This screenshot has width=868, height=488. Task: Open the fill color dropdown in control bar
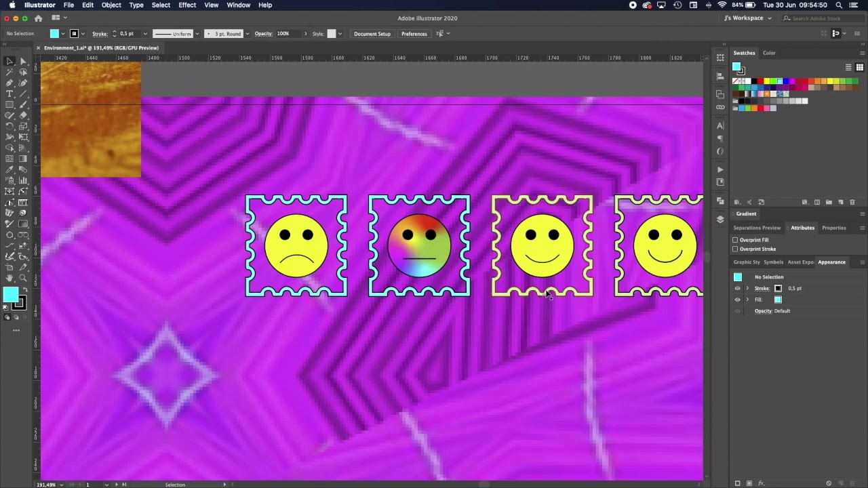pos(63,33)
